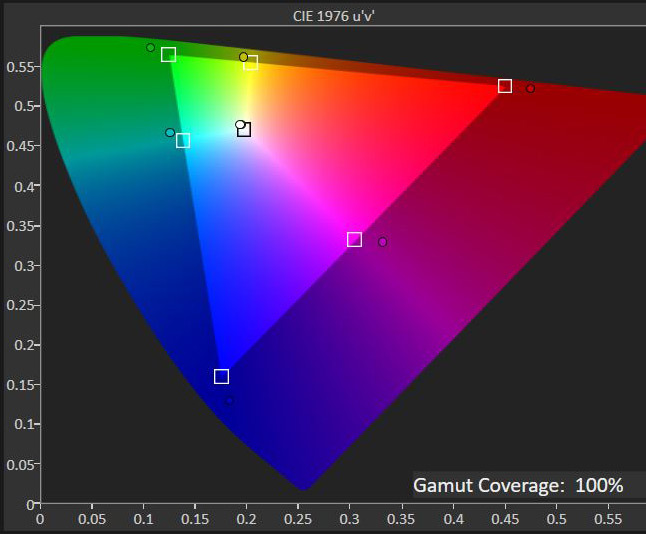Click the 0.05 label on horizontal axis

click(92, 519)
